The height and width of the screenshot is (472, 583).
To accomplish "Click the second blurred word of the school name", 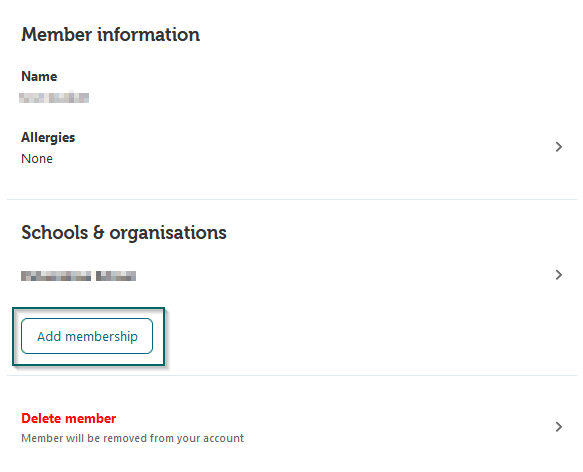I will click(116, 276).
